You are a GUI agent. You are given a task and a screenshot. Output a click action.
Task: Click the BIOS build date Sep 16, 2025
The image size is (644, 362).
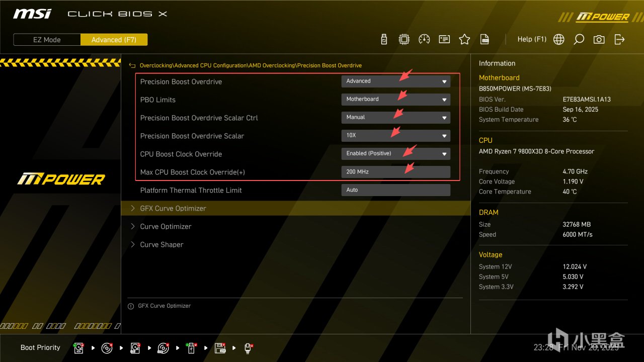coord(581,110)
